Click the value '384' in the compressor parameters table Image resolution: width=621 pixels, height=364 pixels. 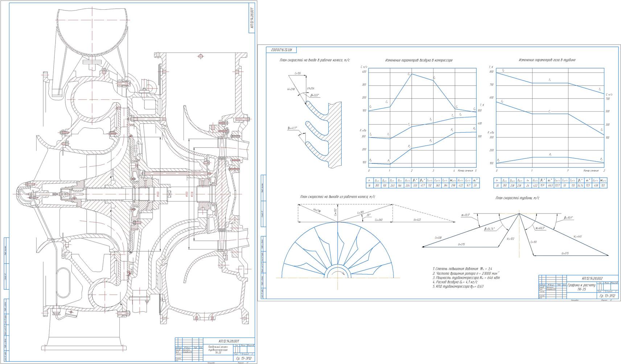(445, 185)
